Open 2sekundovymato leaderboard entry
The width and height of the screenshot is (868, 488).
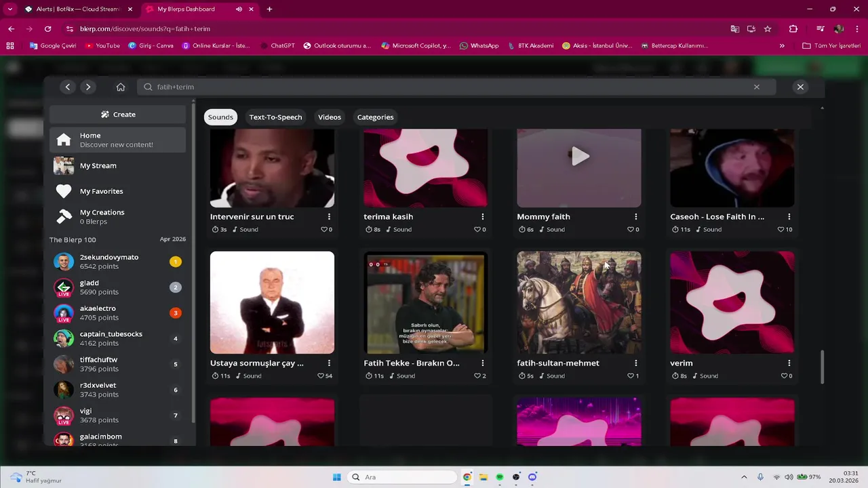(x=118, y=262)
